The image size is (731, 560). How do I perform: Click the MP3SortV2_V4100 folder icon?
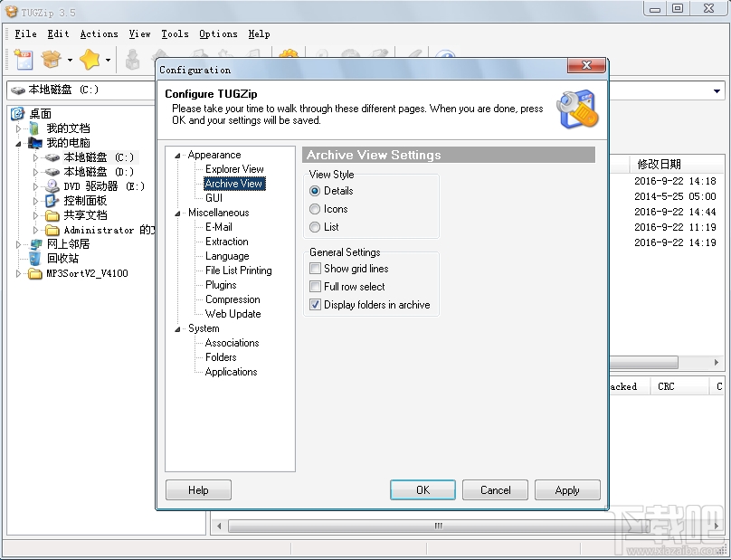tap(35, 274)
